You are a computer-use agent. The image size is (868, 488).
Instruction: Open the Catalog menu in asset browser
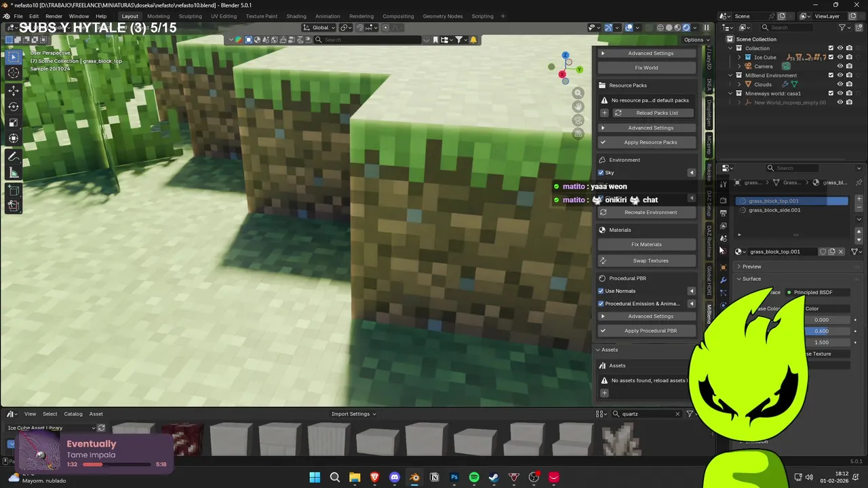[x=73, y=414]
